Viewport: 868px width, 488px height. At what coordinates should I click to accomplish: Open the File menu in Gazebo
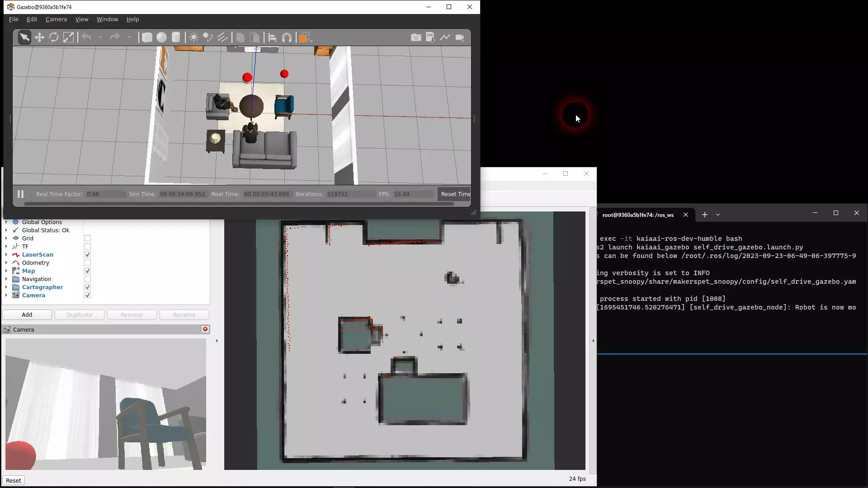(13, 19)
